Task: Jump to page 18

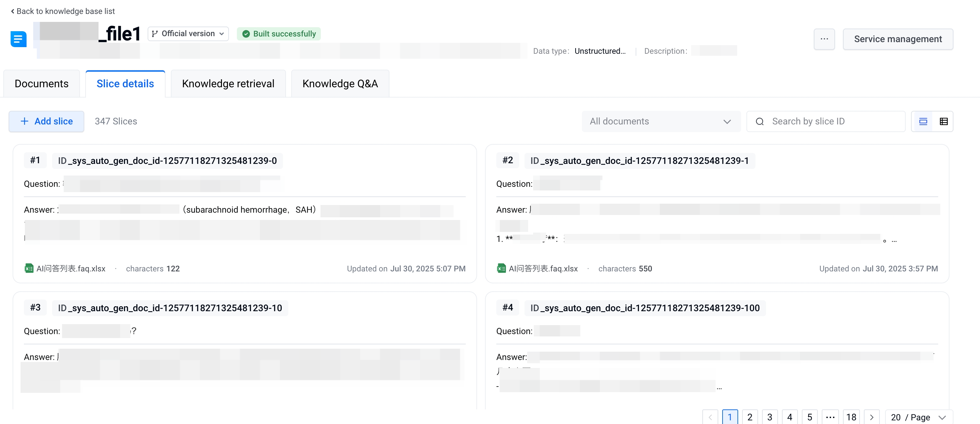Action: tap(851, 417)
